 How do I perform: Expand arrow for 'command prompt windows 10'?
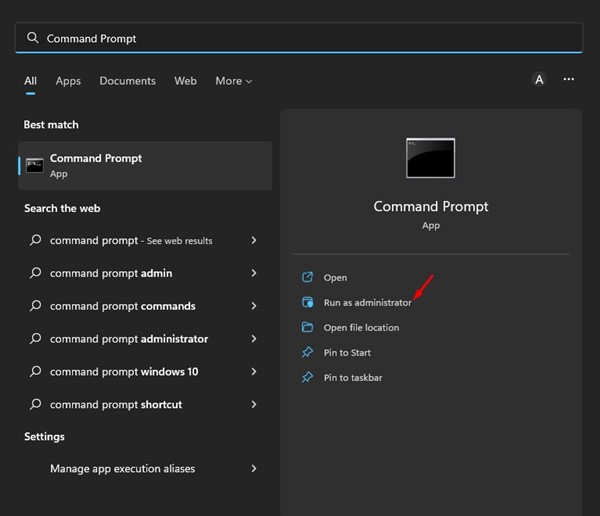[254, 371]
